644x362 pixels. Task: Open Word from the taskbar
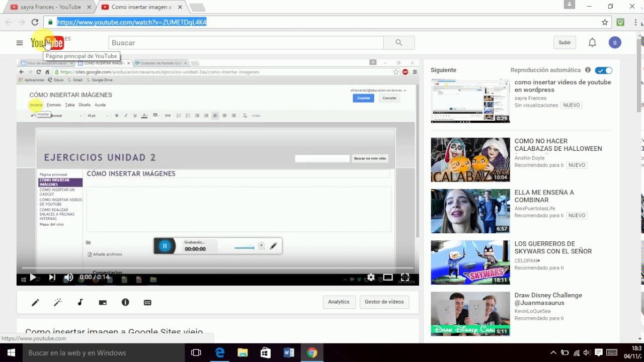tap(289, 353)
